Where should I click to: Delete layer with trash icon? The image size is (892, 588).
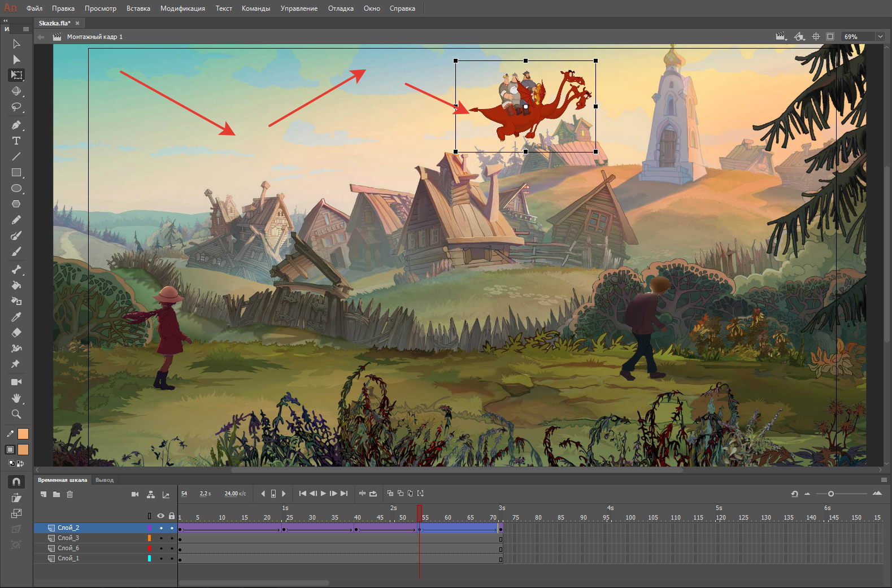click(70, 494)
